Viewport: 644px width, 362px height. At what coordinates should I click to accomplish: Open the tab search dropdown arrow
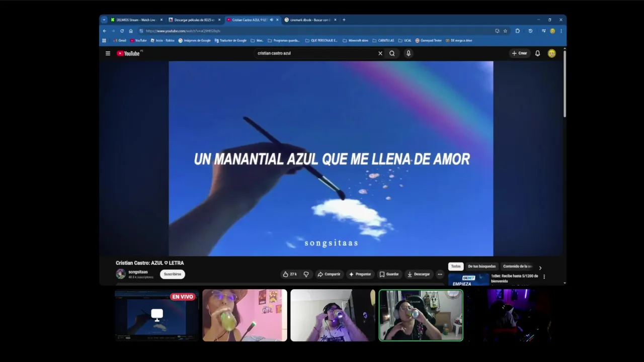pyautogui.click(x=104, y=20)
